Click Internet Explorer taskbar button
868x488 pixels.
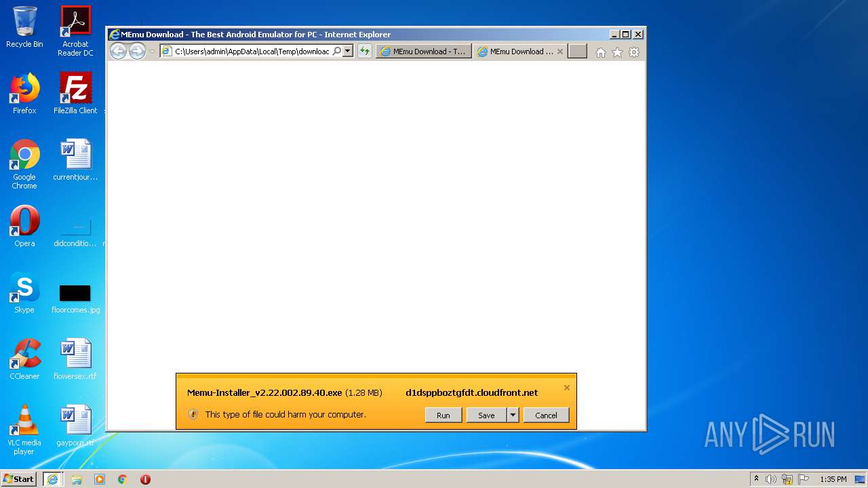click(52, 479)
